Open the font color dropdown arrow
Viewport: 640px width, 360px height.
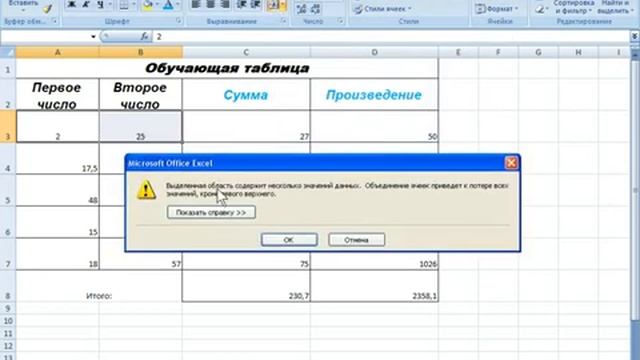tap(178, 4)
